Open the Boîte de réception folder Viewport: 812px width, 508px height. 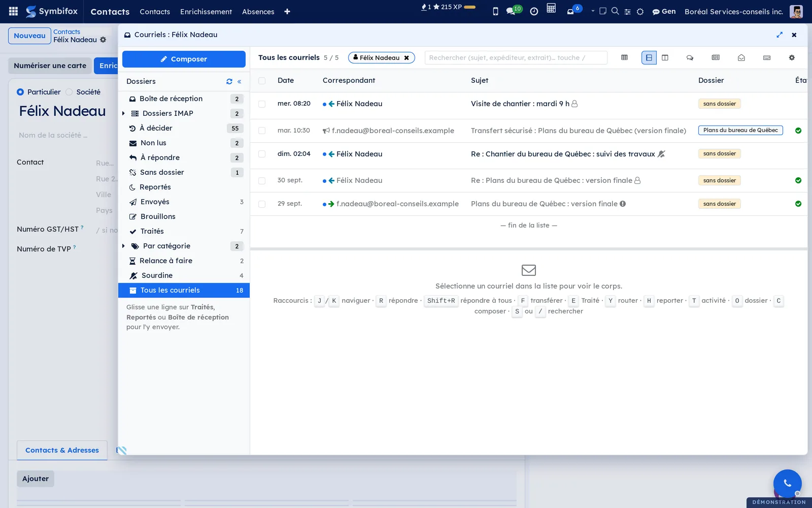tap(184, 99)
